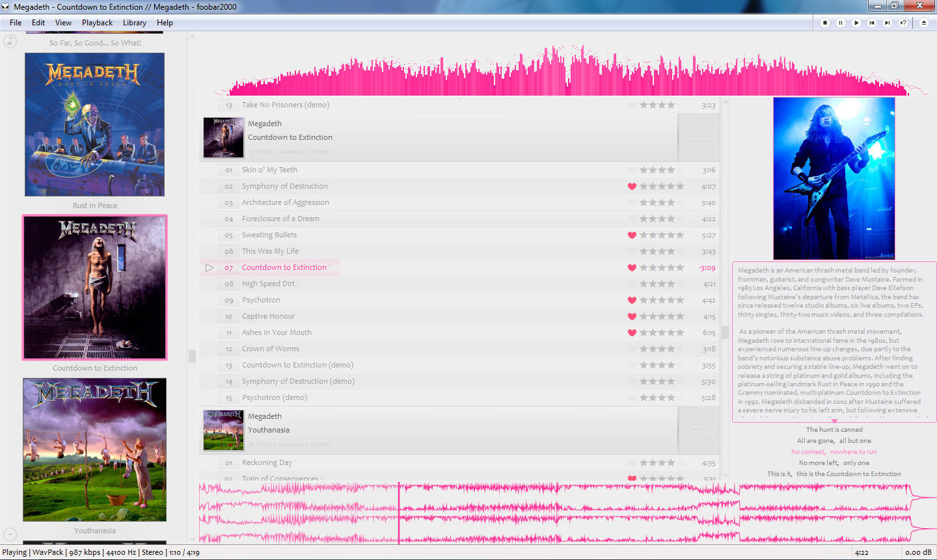
Task: Click the Open/eject toolbar icon
Action: click(x=924, y=23)
